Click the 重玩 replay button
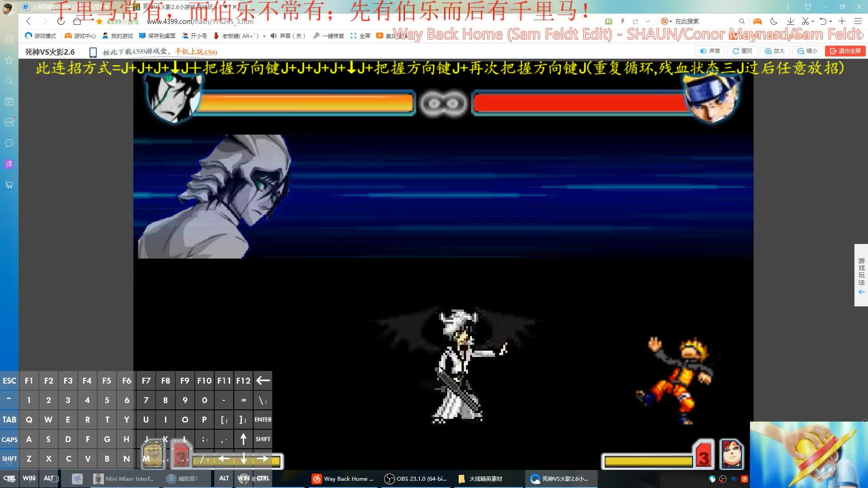Image resolution: width=868 pixels, height=488 pixels. coord(742,51)
